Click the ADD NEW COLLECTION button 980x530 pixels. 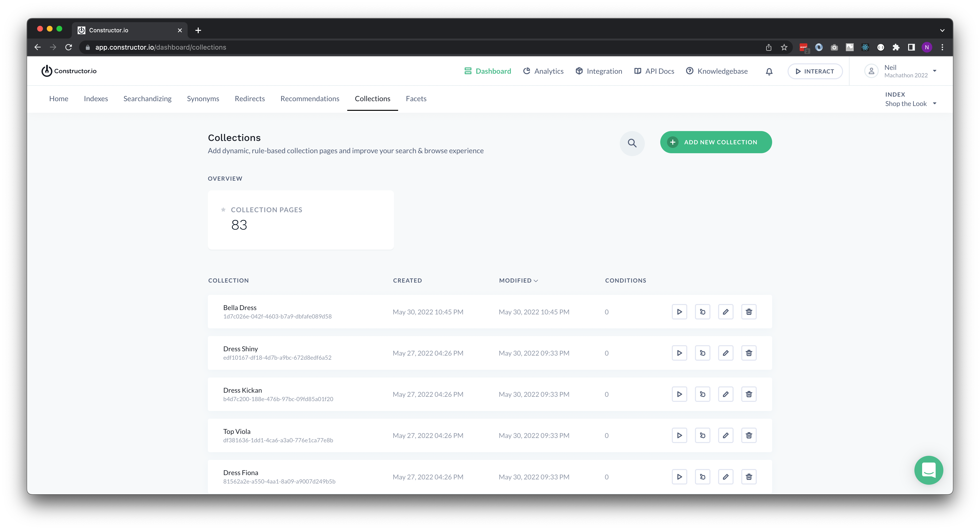tap(716, 142)
